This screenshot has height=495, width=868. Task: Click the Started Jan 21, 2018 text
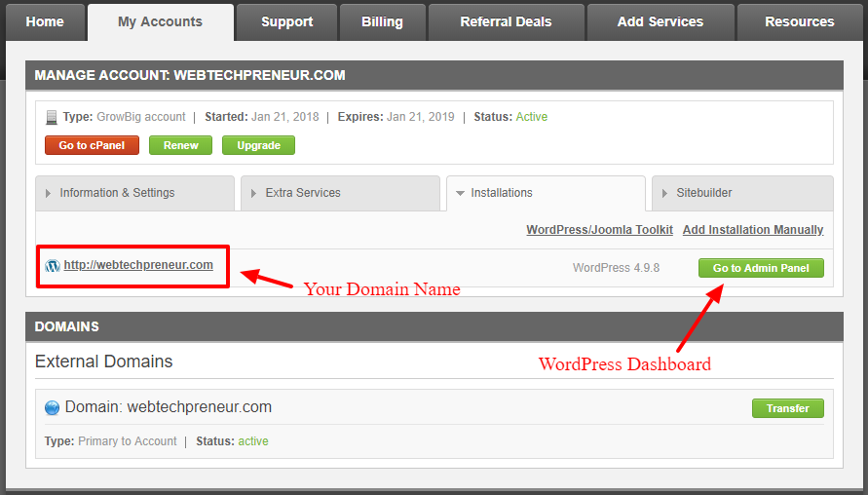(262, 117)
